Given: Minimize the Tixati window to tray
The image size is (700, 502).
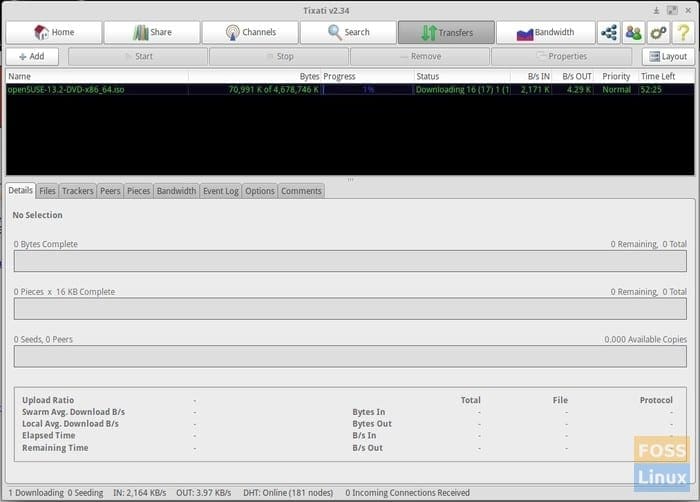Looking at the screenshot, I should click(656, 10).
